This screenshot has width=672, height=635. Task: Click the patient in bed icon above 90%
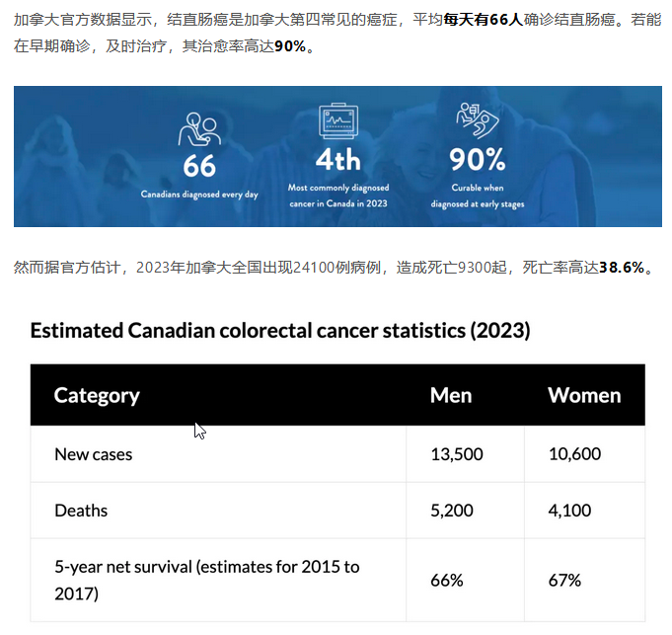478,121
